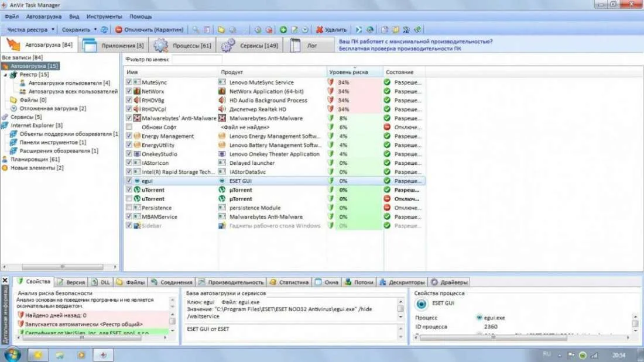Click the green ESET tray icon
The width and height of the screenshot is (644, 362).
point(583,355)
